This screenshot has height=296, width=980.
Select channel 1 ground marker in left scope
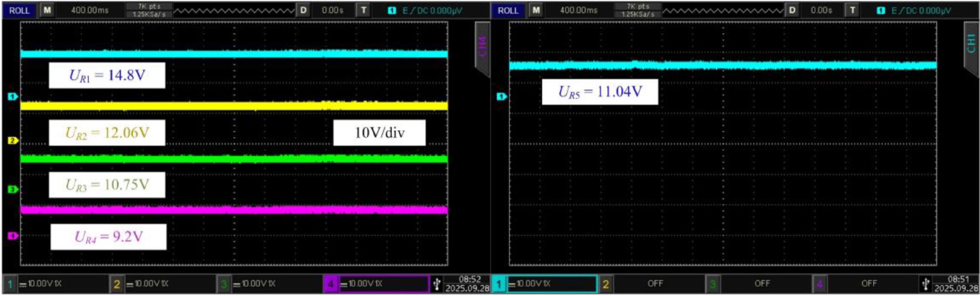12,97
